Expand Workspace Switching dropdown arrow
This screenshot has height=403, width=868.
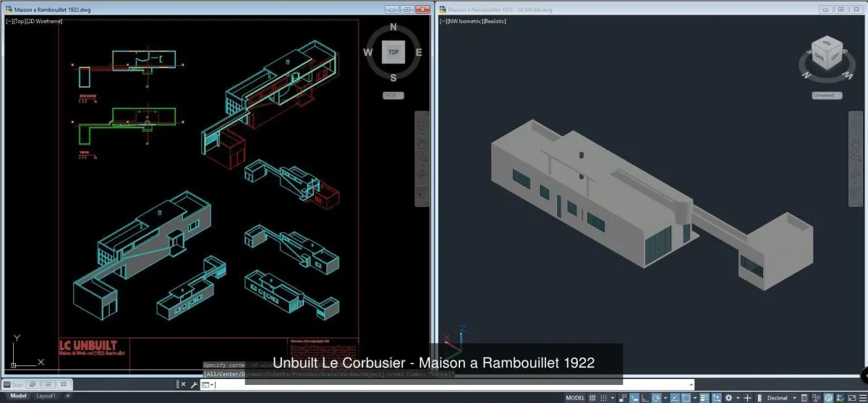[x=738, y=397]
